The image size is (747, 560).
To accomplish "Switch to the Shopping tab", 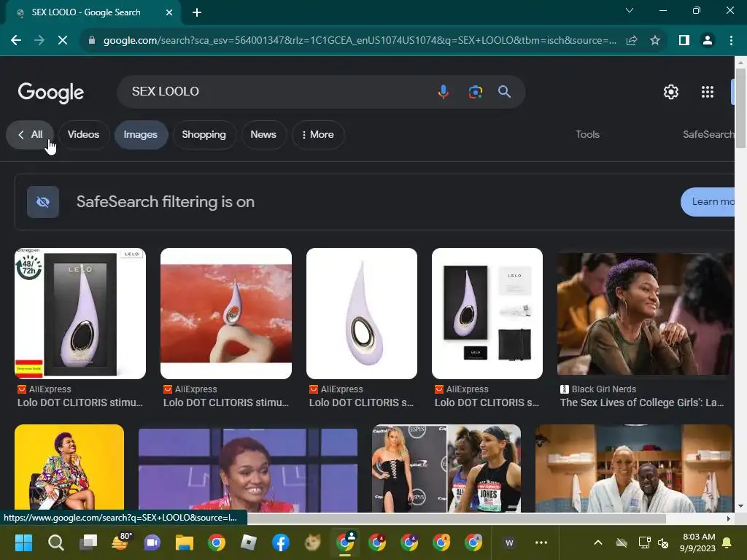I will [204, 135].
